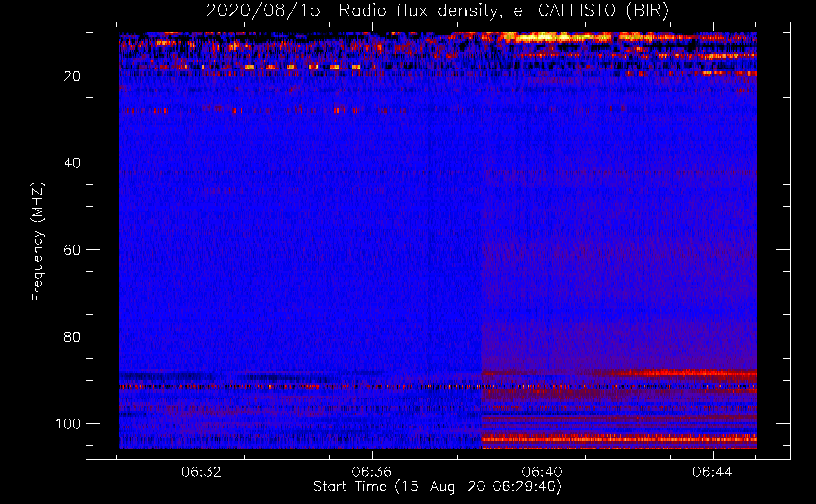816x504 pixels.
Task: Select the 06:40 time axis label
Action: pyautogui.click(x=542, y=472)
